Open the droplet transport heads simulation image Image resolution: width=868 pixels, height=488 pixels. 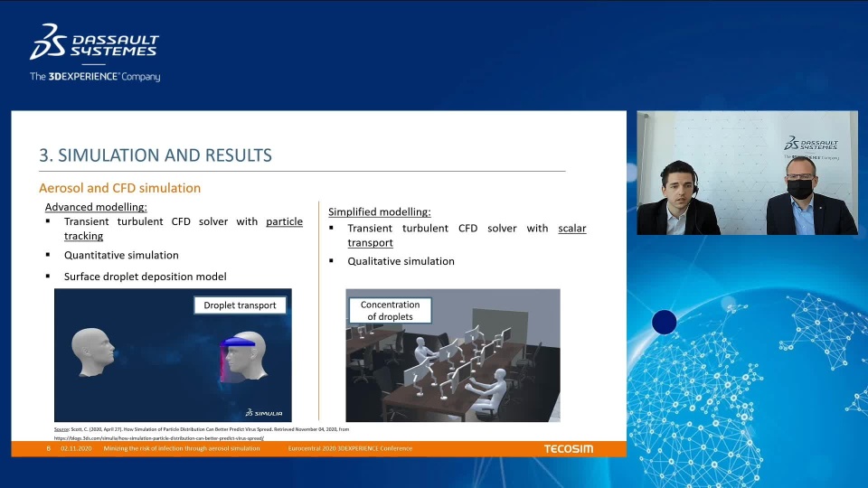tap(173, 355)
